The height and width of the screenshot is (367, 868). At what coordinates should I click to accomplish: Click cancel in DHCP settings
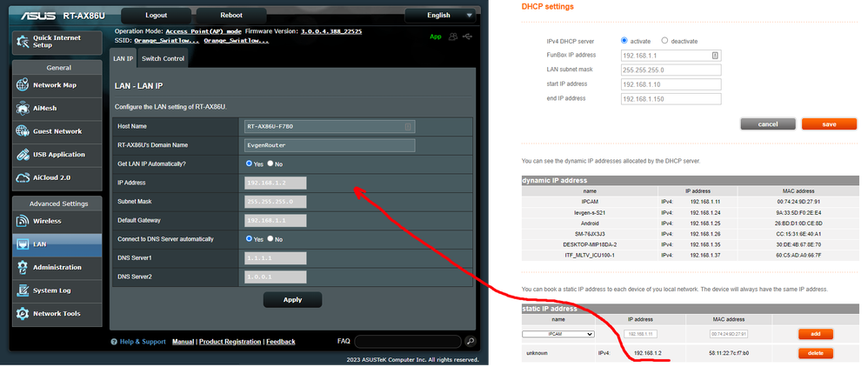tap(768, 124)
